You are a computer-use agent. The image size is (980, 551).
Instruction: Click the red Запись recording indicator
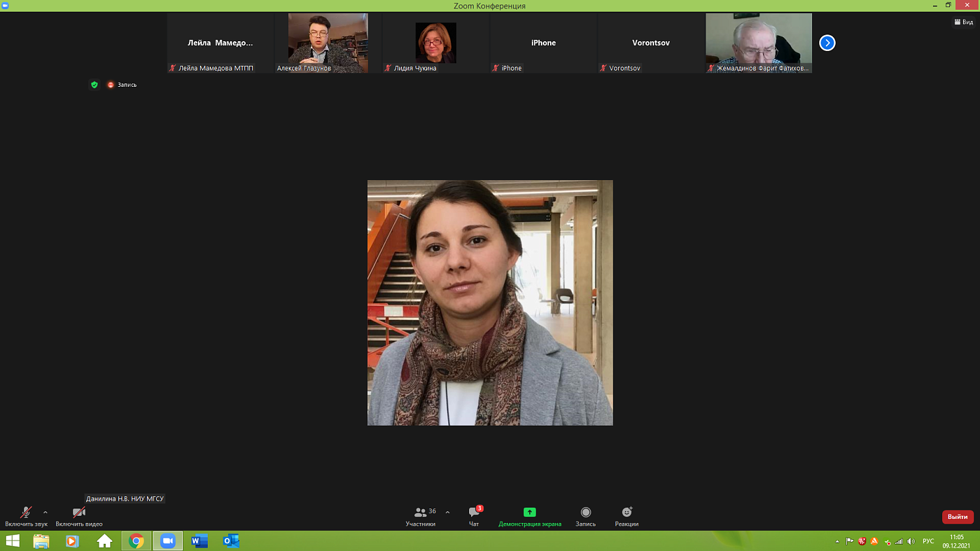pyautogui.click(x=122, y=85)
